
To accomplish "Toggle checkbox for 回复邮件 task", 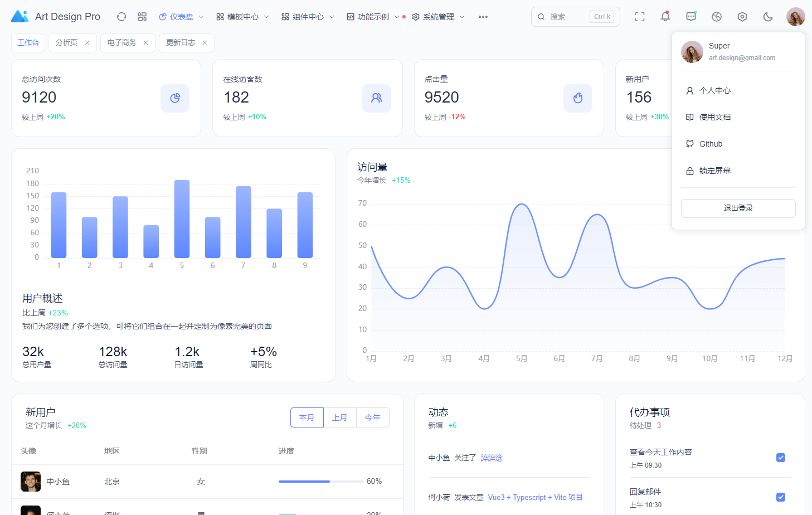I will click(x=781, y=497).
